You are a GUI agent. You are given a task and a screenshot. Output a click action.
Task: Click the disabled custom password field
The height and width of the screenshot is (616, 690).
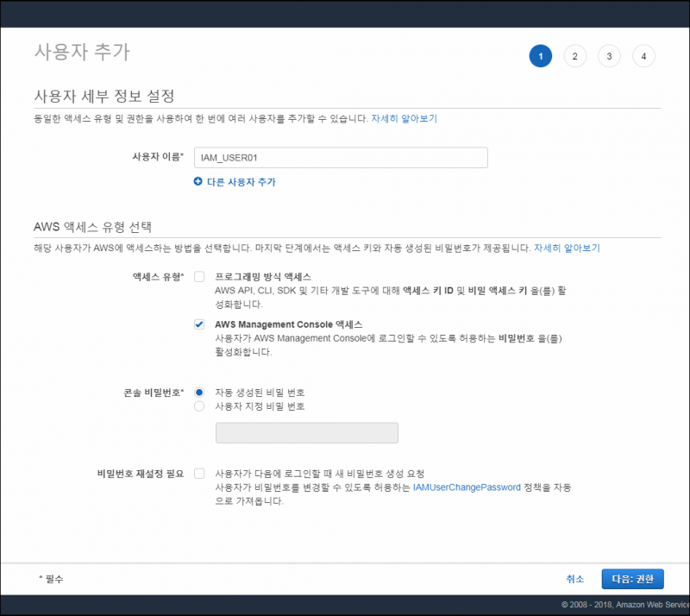coord(307,433)
